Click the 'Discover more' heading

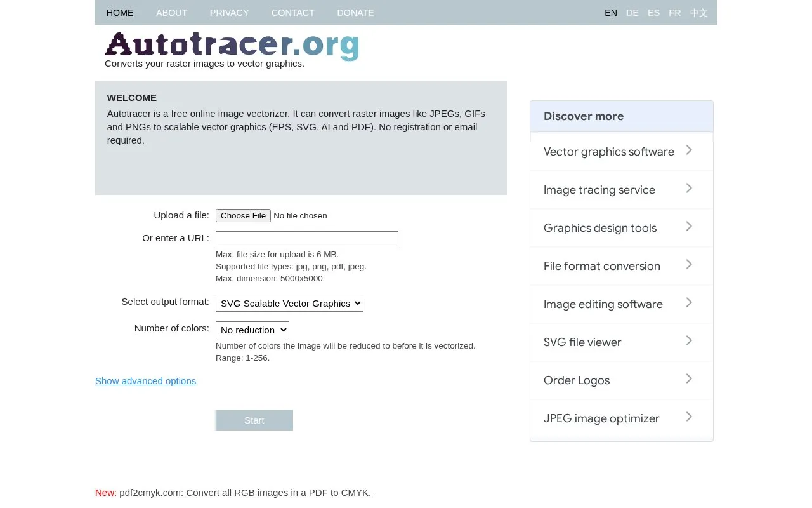(x=584, y=116)
